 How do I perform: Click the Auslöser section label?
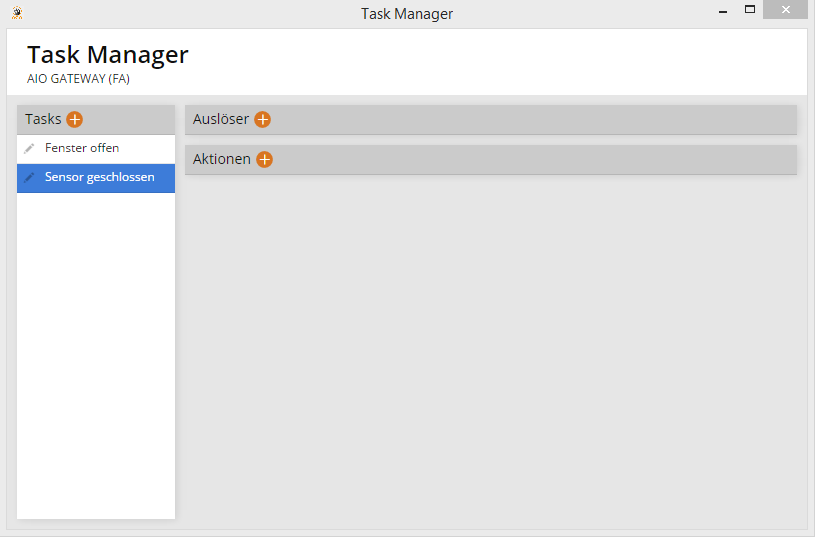pos(221,119)
